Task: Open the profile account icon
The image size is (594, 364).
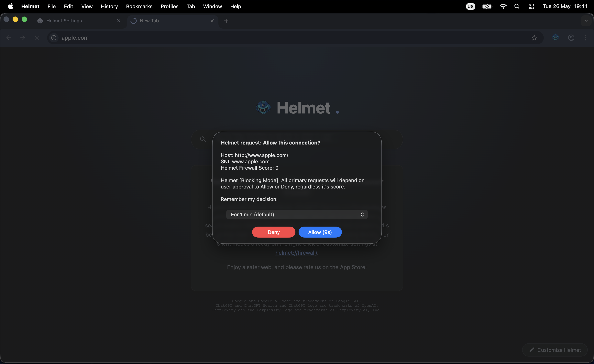Action: 571,38
